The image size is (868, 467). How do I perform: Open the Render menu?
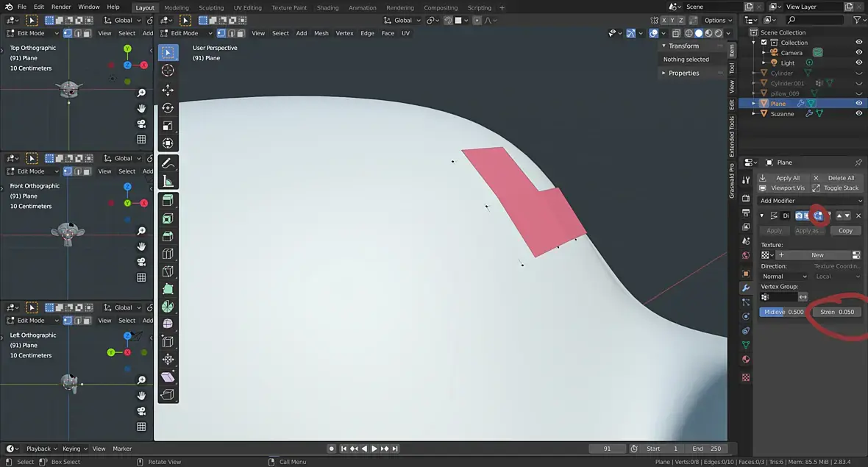click(x=61, y=7)
